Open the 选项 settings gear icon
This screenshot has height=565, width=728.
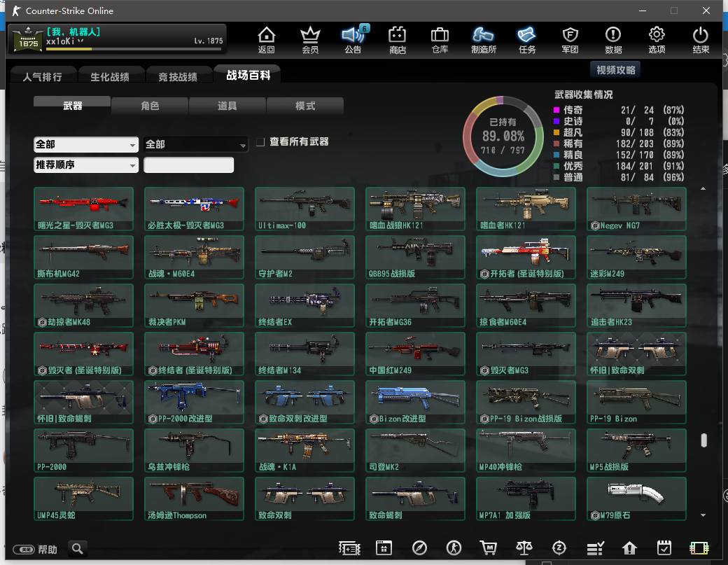click(657, 39)
